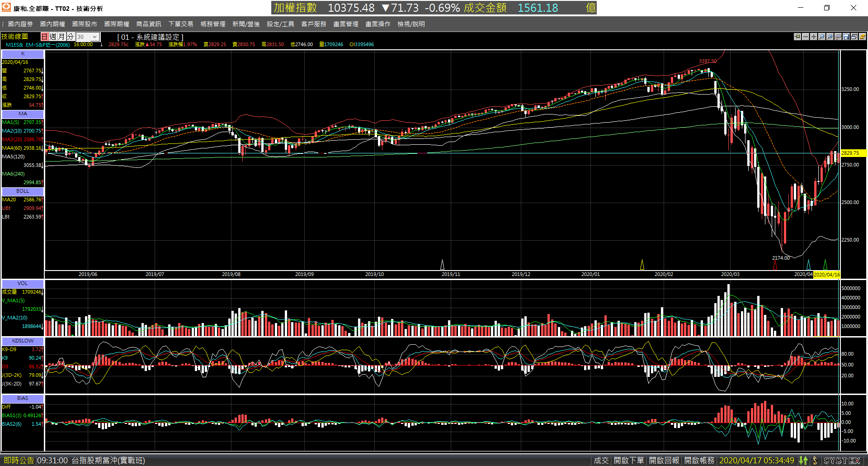
Task: Click 開啟下單 in the status bar
Action: point(628,461)
